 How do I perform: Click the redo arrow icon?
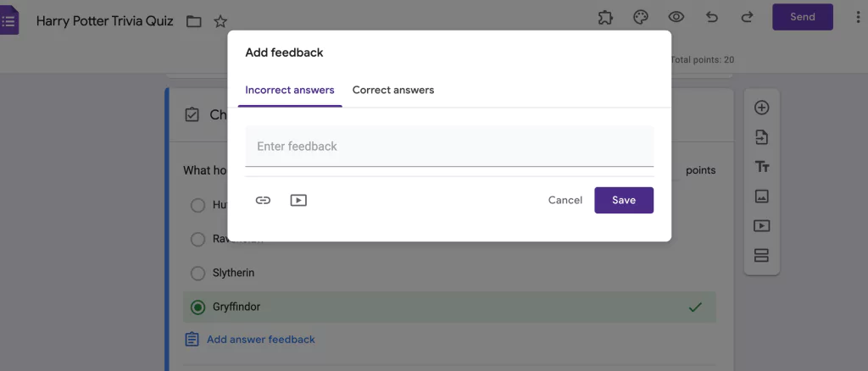[x=748, y=17]
